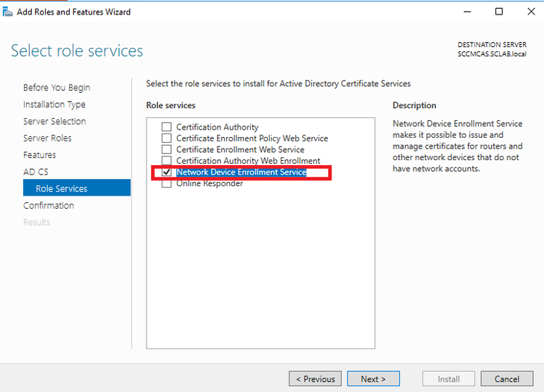Go to Before You Begin step
Screen dimensions: 544x392
(x=57, y=88)
